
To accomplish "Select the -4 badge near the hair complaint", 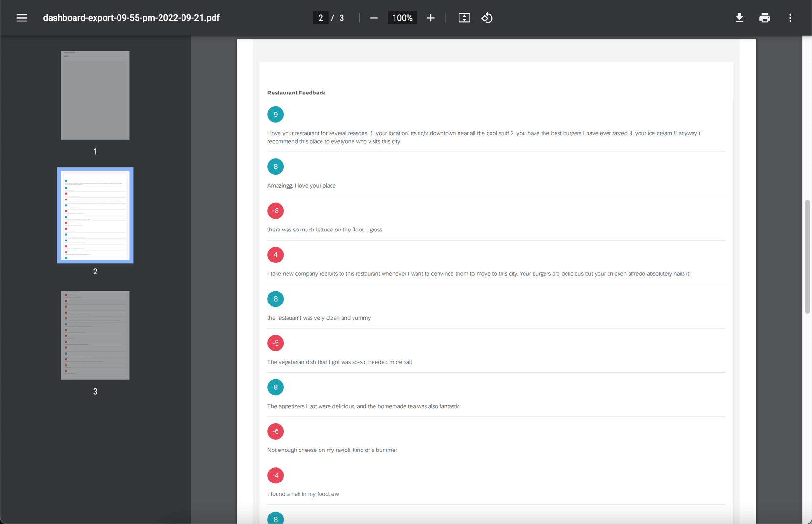I will tap(276, 475).
